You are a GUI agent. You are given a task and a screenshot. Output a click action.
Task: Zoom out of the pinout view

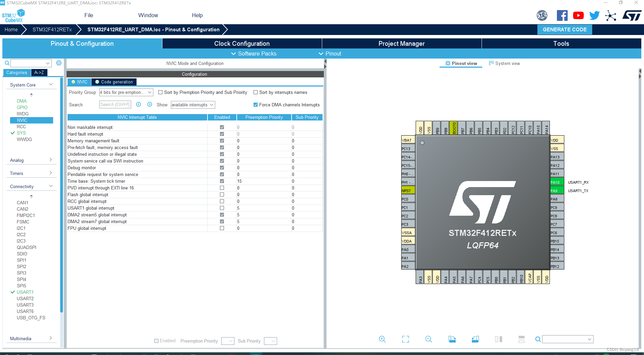(x=429, y=339)
